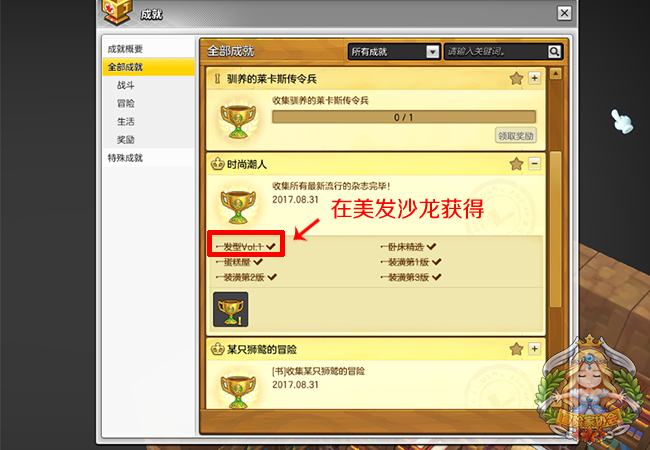Favorite the 驯养的莱卡斯传令兵 achievement star

[x=516, y=78]
